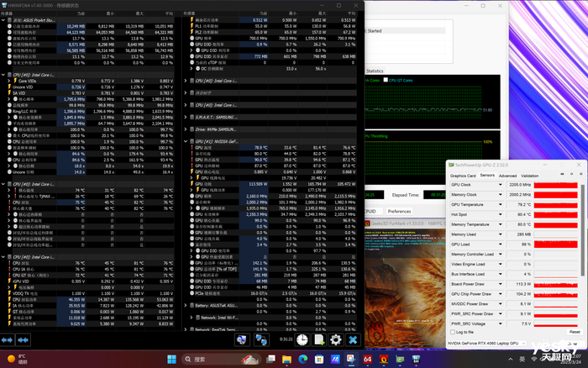
Task: Expand Drive: NVMe SAMSUNG sensor group
Action: pyautogui.click(x=186, y=129)
